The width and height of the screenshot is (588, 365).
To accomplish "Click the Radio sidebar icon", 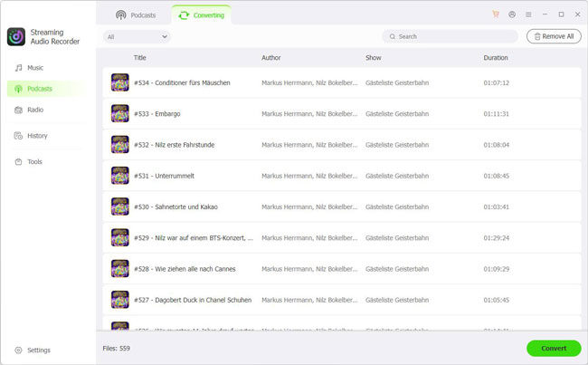I will [x=18, y=110].
